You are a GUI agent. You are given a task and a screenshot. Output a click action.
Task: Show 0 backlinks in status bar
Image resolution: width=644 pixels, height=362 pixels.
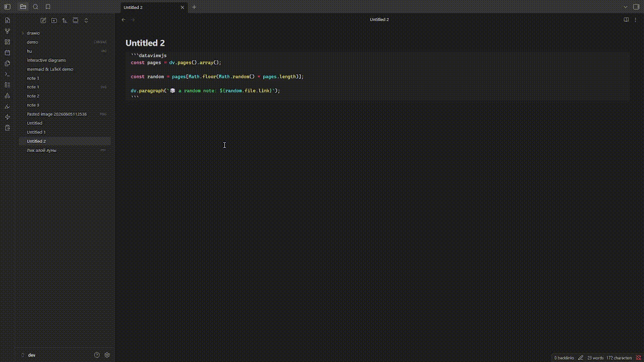coord(564,358)
